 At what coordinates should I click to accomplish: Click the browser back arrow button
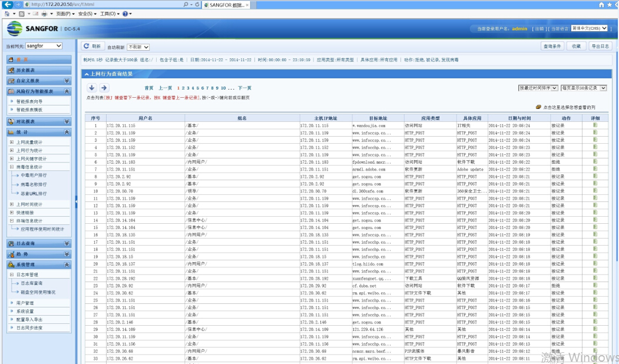click(x=8, y=4)
